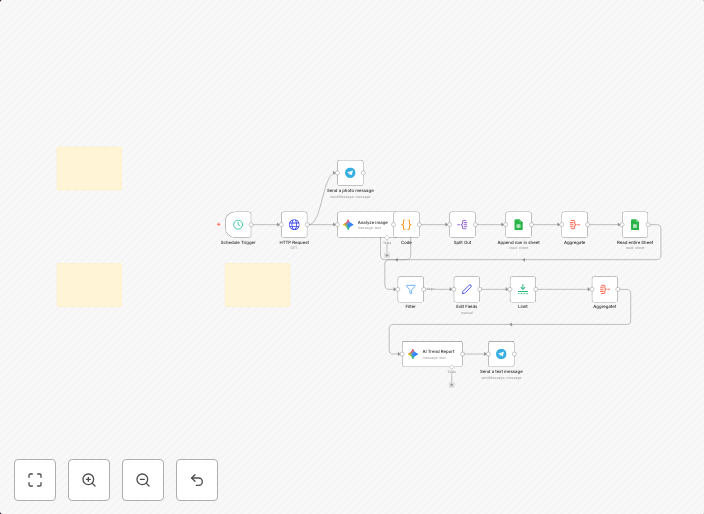Select the top-left yellow sticky note
The image size is (704, 514).
pos(89,168)
